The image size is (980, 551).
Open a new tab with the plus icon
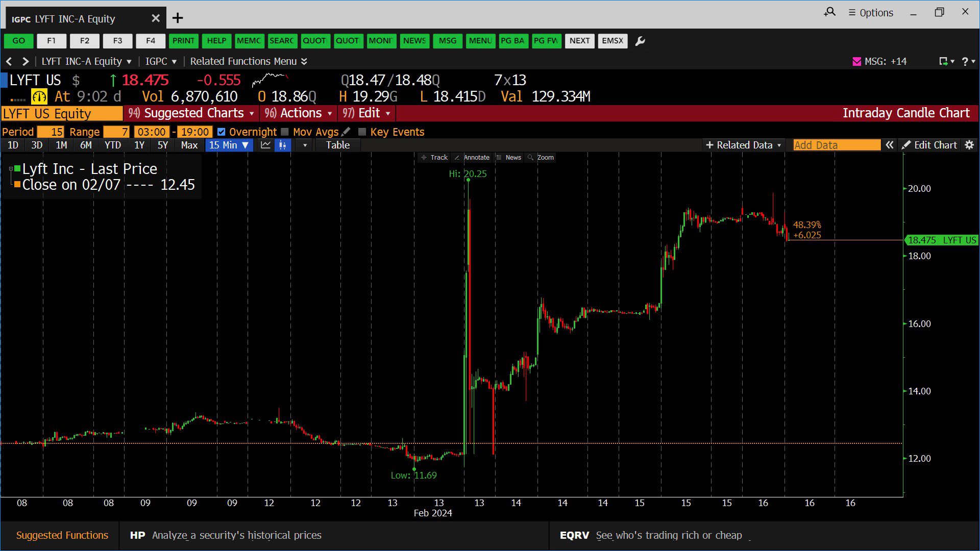(x=178, y=18)
